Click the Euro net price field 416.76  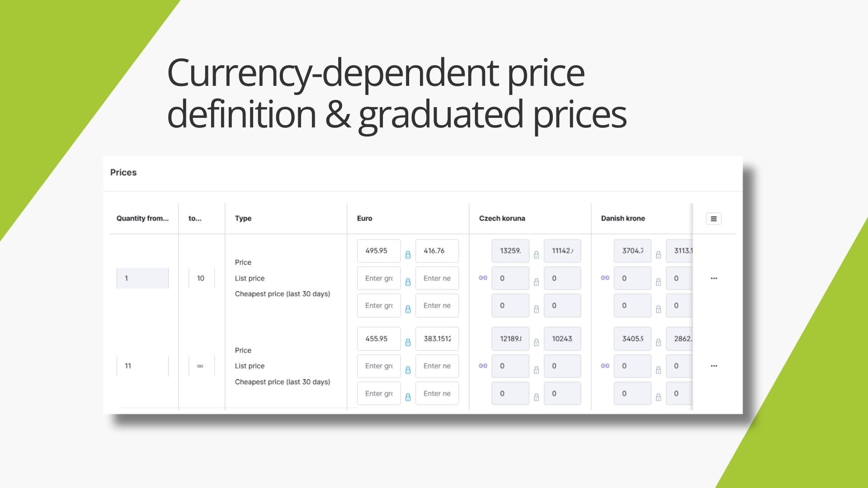437,251
